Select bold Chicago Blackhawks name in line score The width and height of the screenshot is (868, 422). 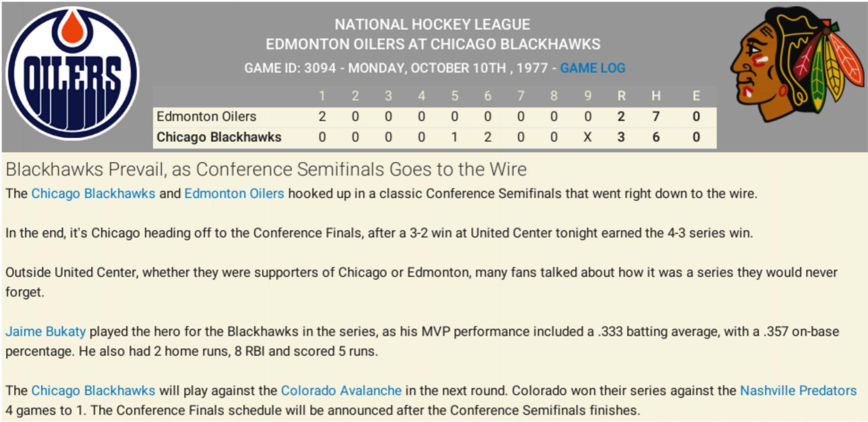point(219,137)
